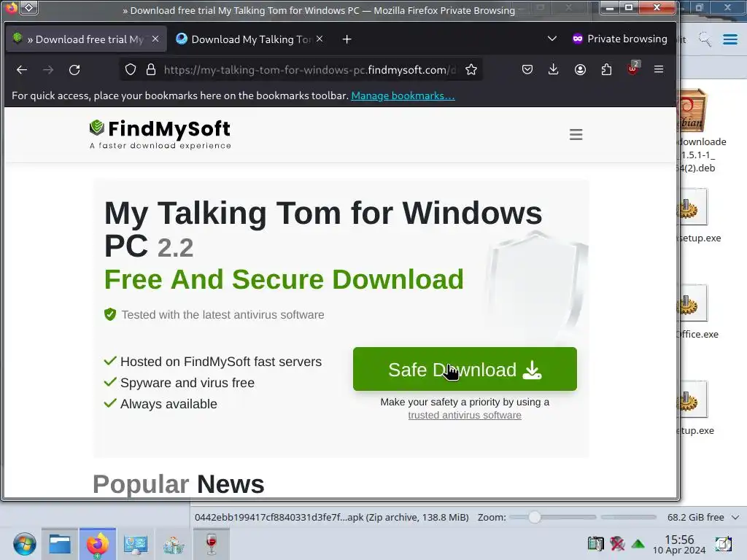Click the My Talking Tom for Windows heading
Screen dimensions: 747x560
click(323, 229)
